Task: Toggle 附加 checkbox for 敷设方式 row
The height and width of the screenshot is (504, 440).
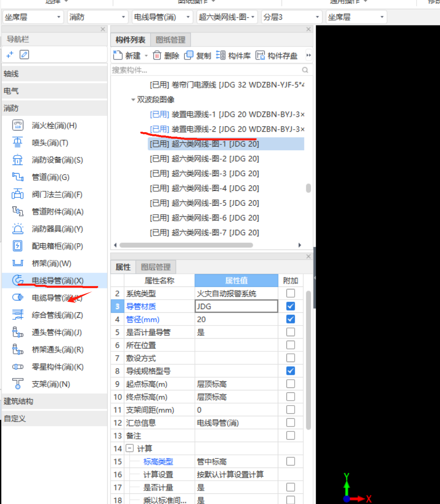Action: [291, 358]
